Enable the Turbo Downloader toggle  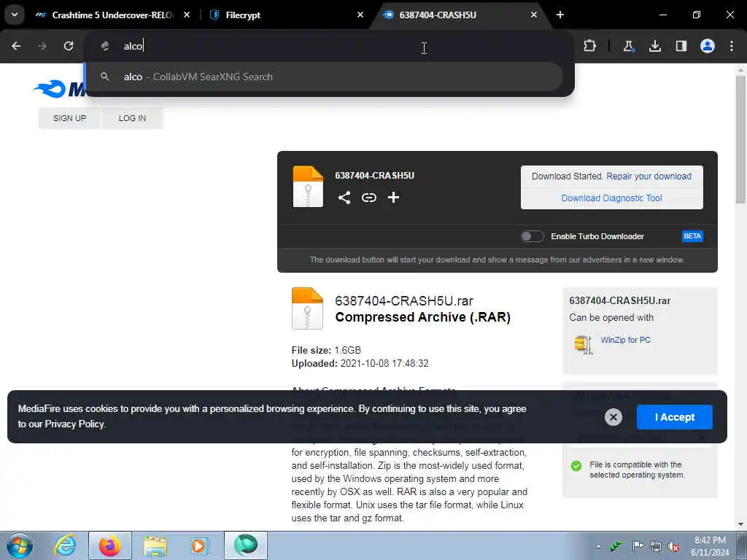tap(532, 236)
